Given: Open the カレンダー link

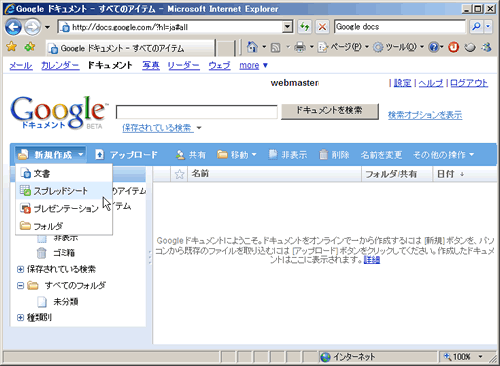Looking at the screenshot, I should [60, 65].
